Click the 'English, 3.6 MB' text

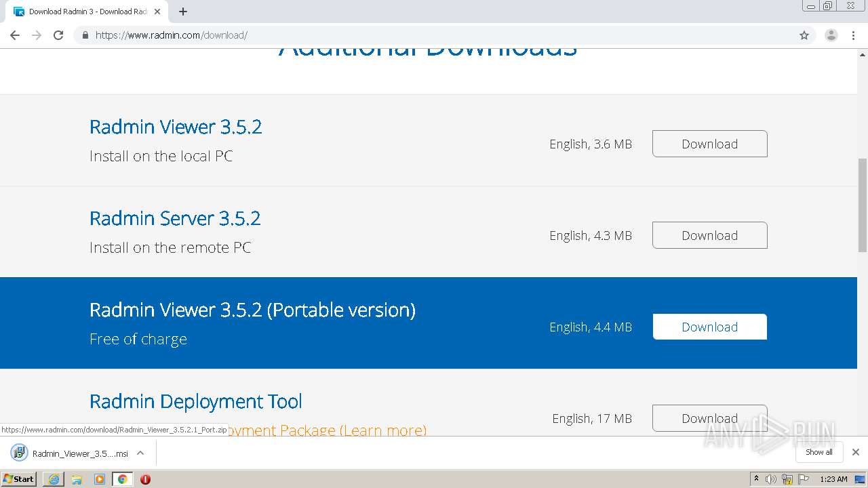click(x=591, y=144)
